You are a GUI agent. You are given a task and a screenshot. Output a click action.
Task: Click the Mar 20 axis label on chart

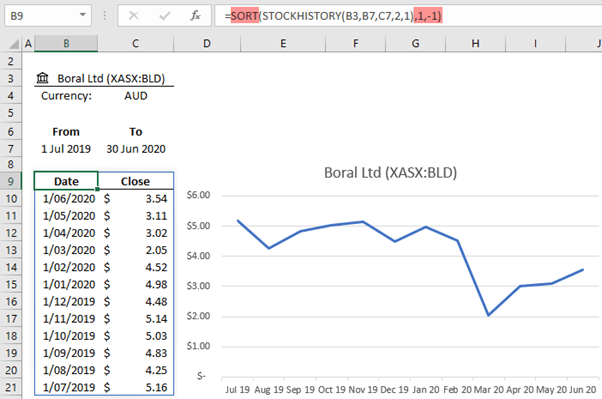pos(488,389)
